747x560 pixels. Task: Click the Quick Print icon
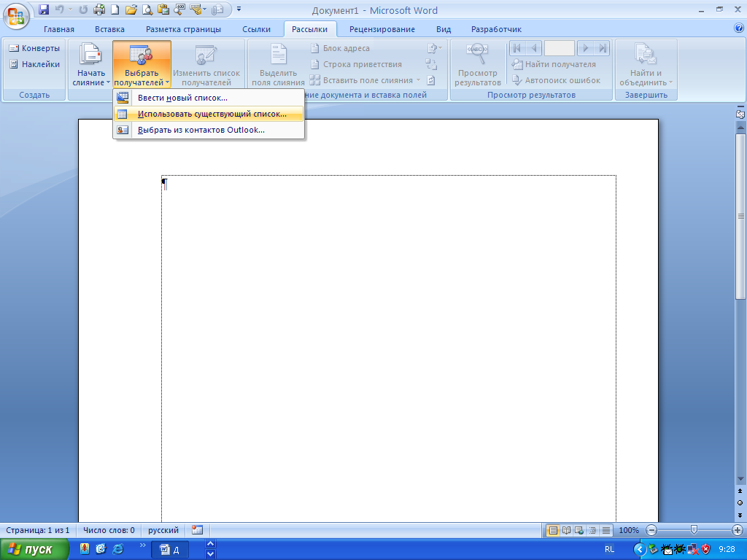[x=99, y=9]
